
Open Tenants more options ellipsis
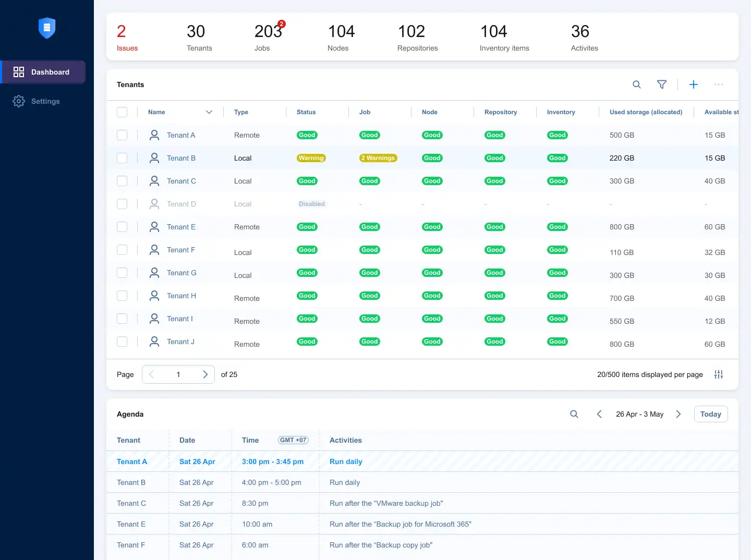(x=719, y=84)
